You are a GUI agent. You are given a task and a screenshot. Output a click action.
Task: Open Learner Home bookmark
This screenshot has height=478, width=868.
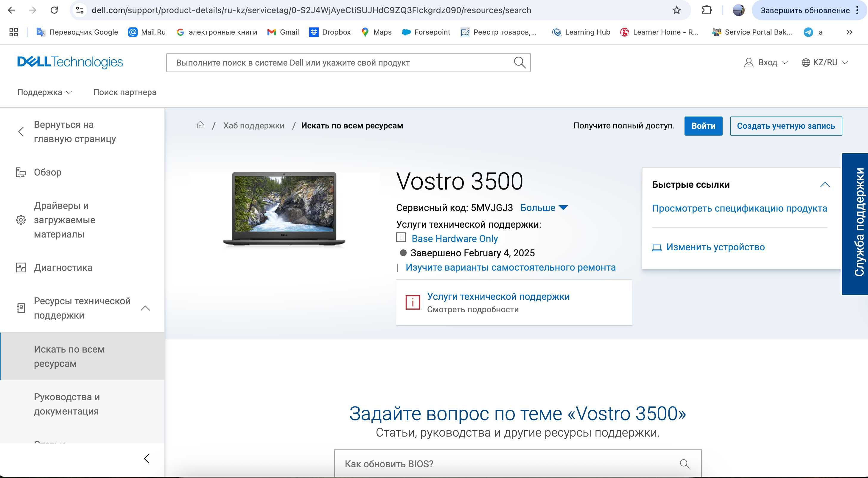point(659,32)
